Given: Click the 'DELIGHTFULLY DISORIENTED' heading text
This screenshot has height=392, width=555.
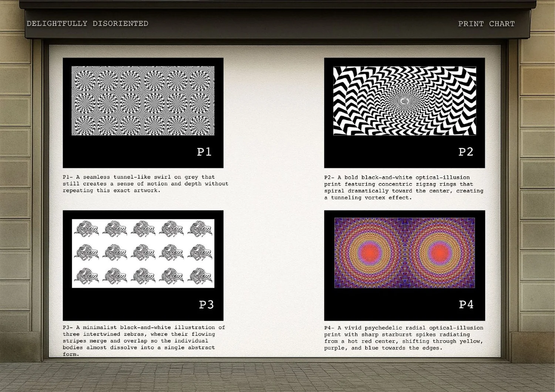Looking at the screenshot, I should [x=87, y=24].
